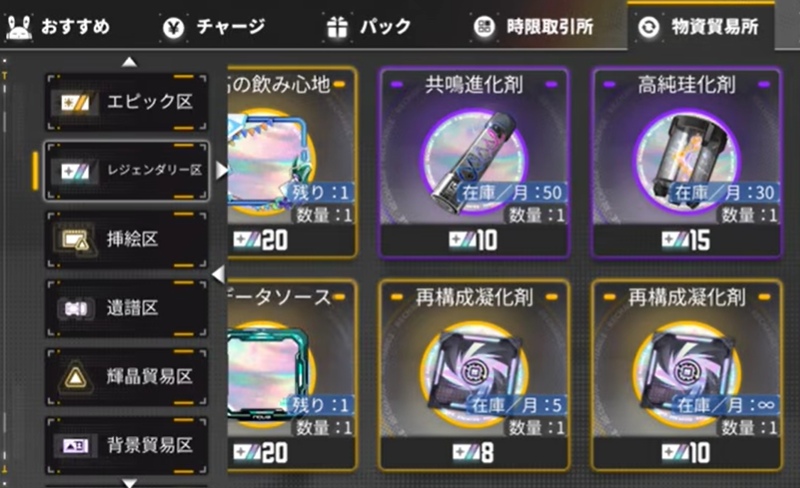
Task: Open the おすすめ rabbit icon tab
Action: coord(19,27)
